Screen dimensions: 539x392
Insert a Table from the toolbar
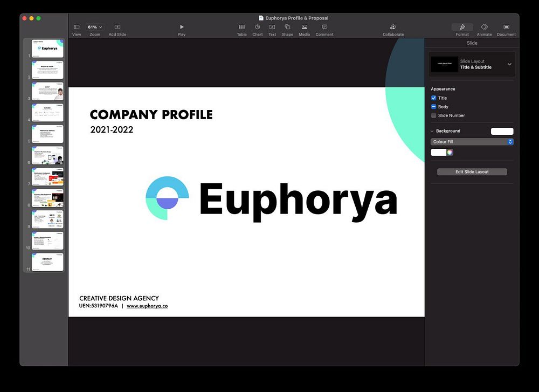tap(241, 27)
